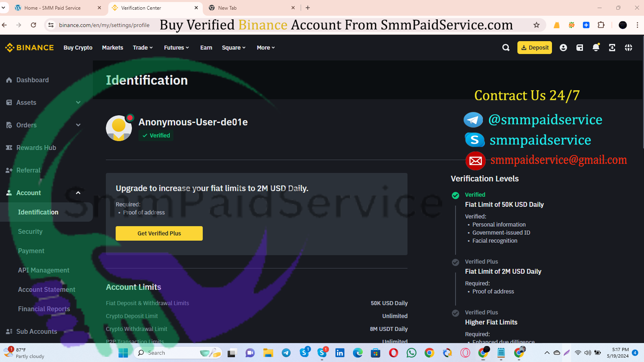The width and height of the screenshot is (644, 362).
Task: Open the Binance search icon
Action: [x=506, y=48]
